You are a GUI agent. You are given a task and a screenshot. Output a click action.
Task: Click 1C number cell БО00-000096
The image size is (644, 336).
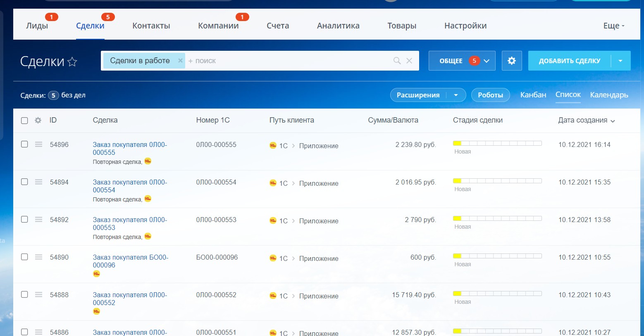217,257
